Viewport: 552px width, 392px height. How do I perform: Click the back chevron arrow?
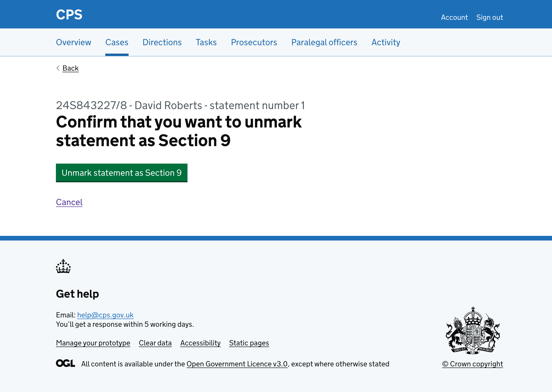[x=58, y=68]
